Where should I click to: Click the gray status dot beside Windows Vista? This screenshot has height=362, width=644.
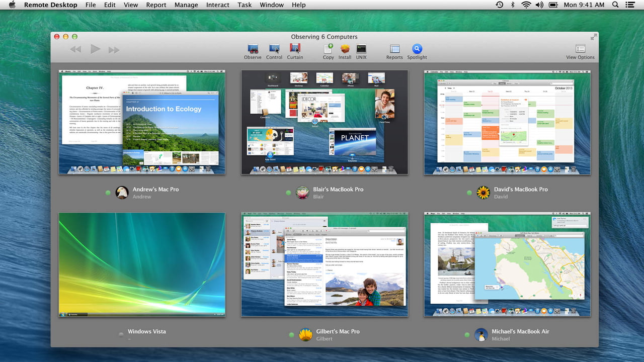tap(121, 334)
